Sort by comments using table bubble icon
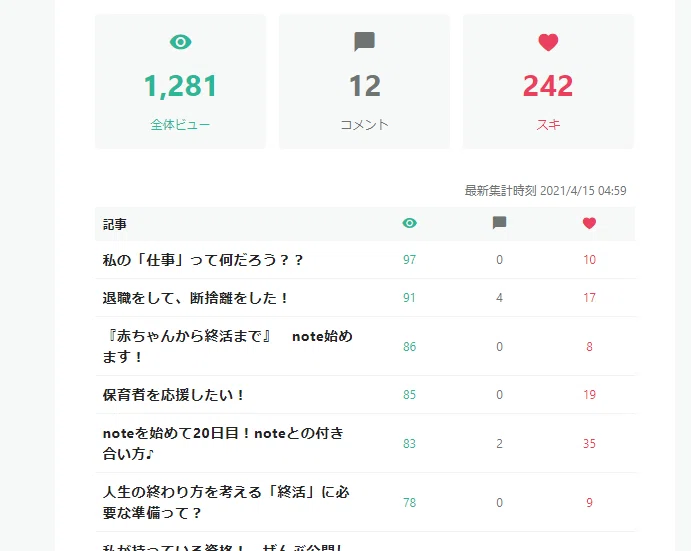This screenshot has height=551, width=691. coord(499,223)
